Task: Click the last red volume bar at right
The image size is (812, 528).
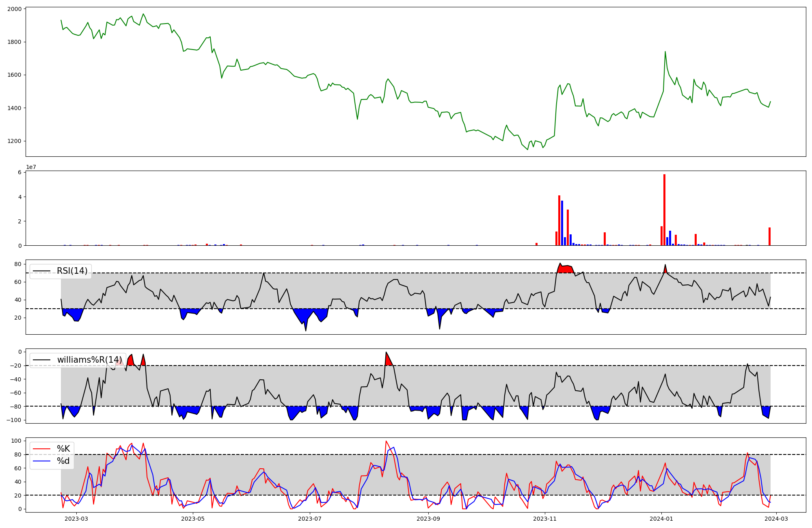Action: click(x=769, y=237)
